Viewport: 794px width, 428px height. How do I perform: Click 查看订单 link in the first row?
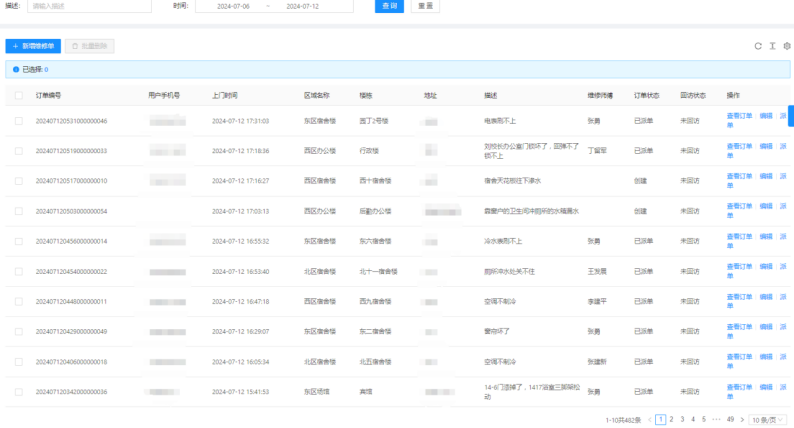737,116
